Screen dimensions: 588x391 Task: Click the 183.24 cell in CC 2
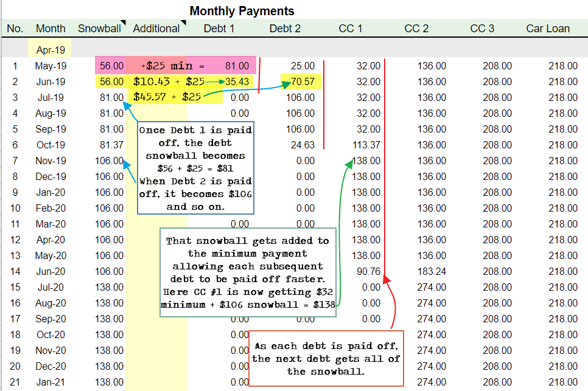pyautogui.click(x=432, y=271)
